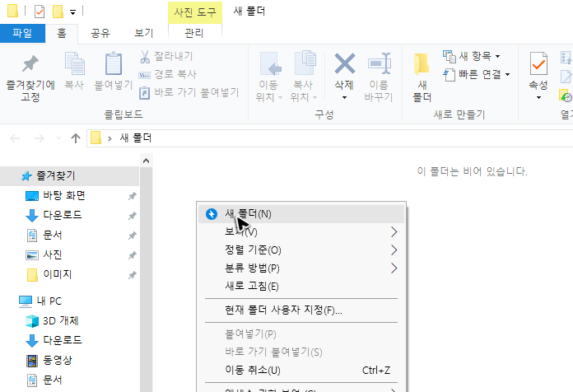Image resolution: width=573 pixels, height=392 pixels.
Task: Select 잘라내기 scissors command
Action: (x=166, y=56)
